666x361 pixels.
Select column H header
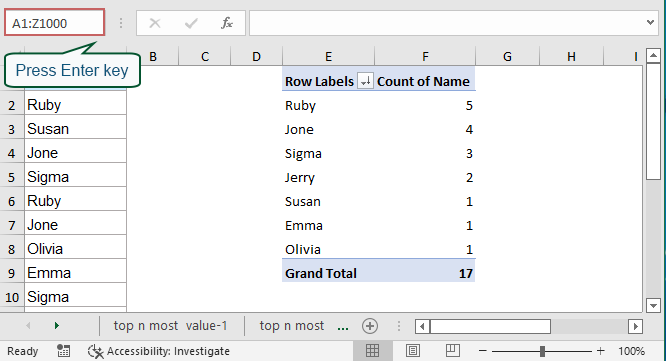point(571,56)
